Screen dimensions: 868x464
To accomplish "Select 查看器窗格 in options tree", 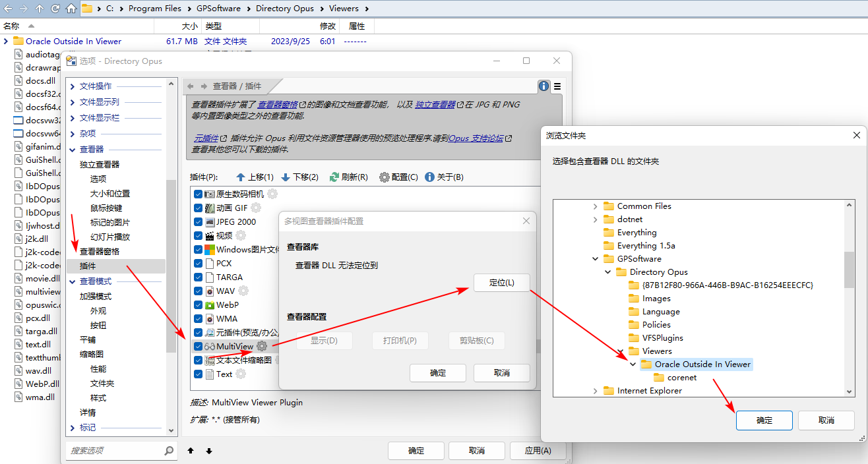I will [x=100, y=252].
